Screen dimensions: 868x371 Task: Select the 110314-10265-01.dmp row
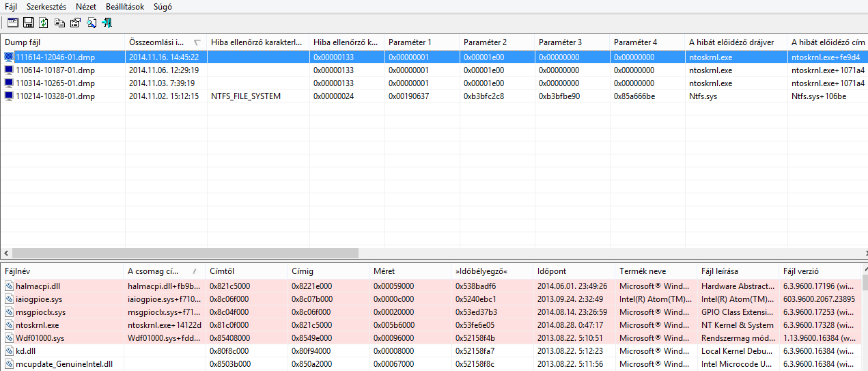coord(434,83)
